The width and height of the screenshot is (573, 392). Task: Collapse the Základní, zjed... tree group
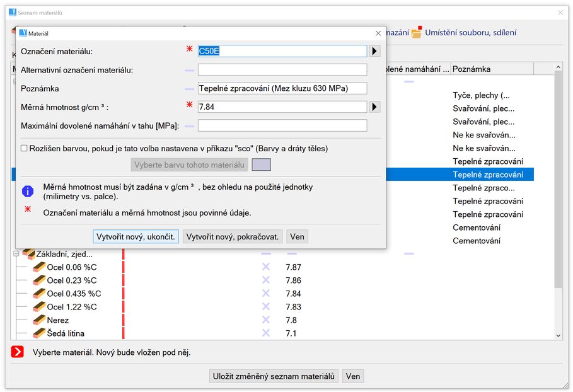click(16, 254)
